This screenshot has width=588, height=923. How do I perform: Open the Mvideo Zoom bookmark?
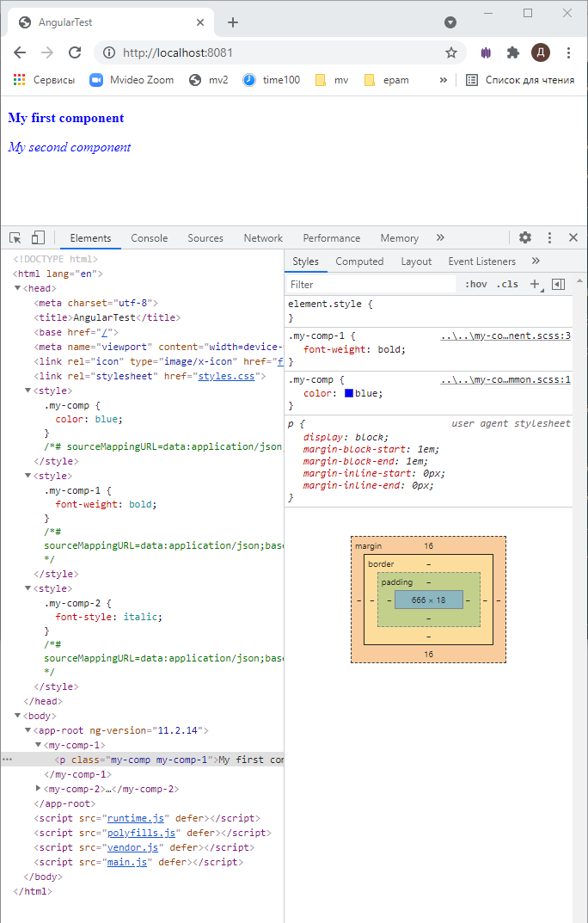coord(132,80)
